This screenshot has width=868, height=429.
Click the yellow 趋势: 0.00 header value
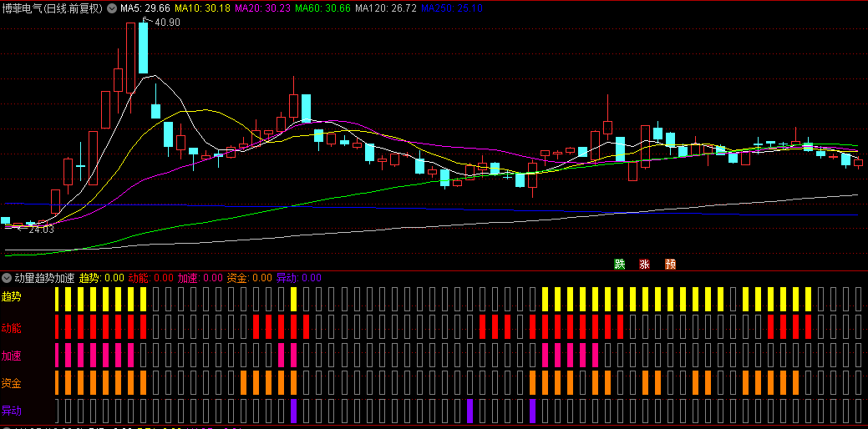102,278
